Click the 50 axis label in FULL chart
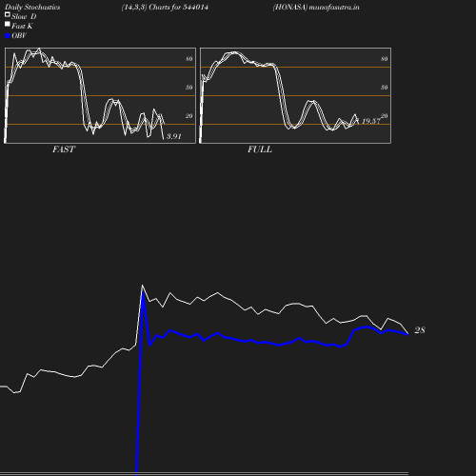476x476 pixels. (385, 88)
